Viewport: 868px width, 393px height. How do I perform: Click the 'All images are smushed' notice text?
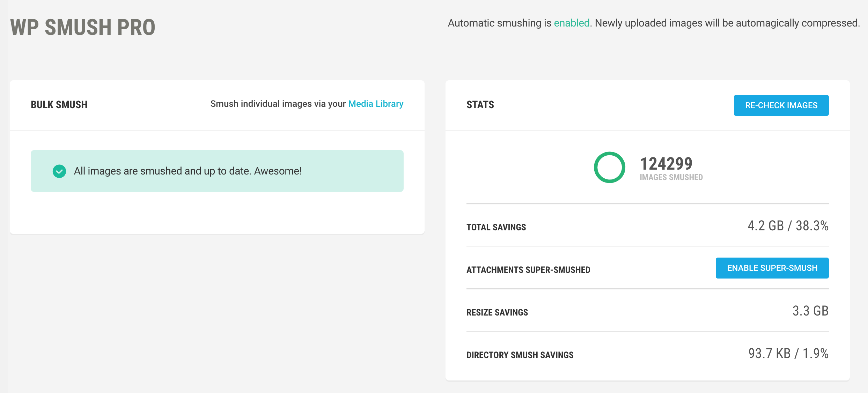[187, 171]
